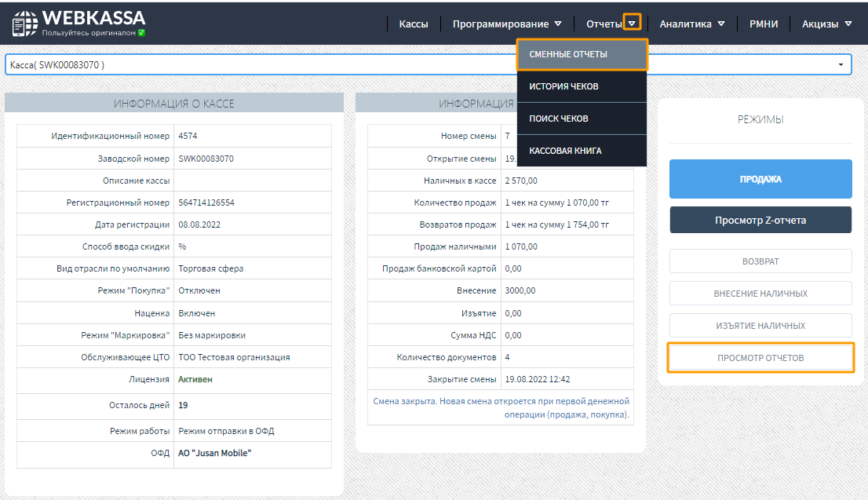This screenshot has width=868, height=500.
Task: Click ВНЕСЕНИЕ НАЛИЧНЫХ button
Action: pos(760,294)
